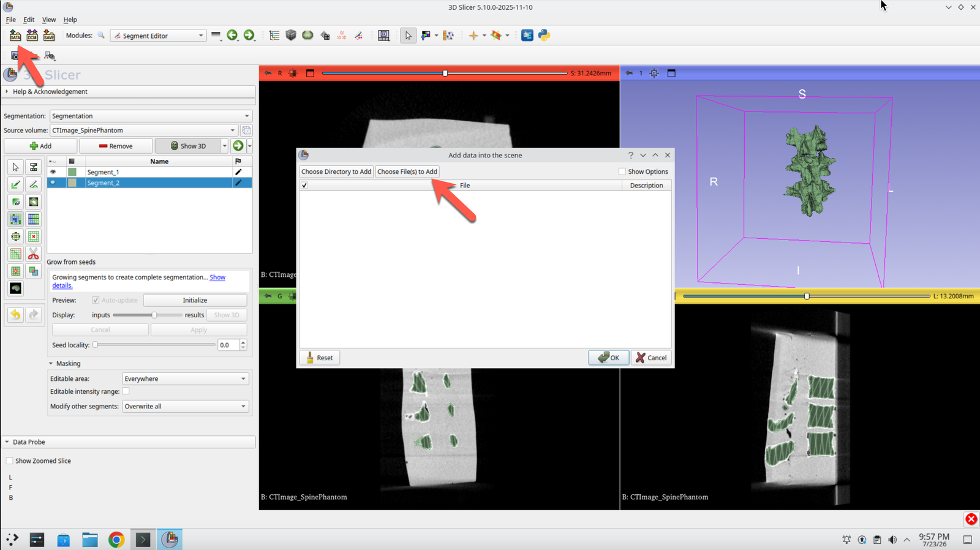Screen dimensions: 980x550
Task: Click OK in Add data dialog
Action: [609, 358]
